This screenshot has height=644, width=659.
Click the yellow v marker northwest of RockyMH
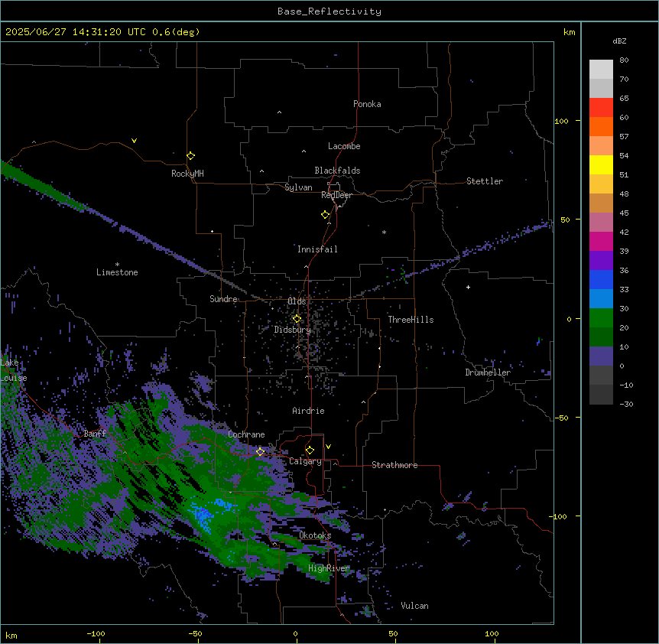click(134, 141)
